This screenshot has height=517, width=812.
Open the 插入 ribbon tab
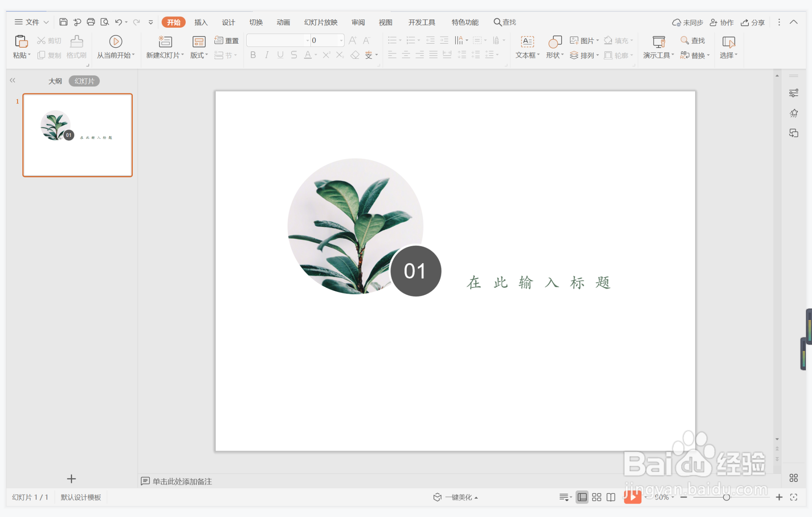point(201,22)
